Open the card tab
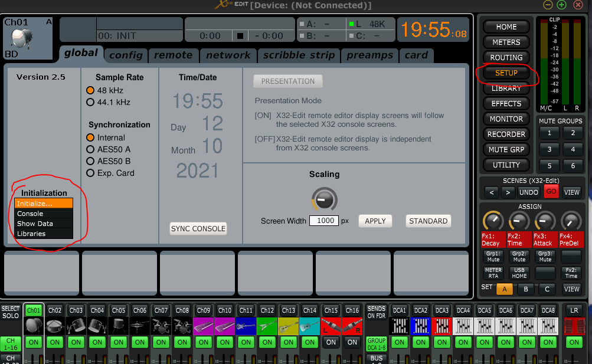The image size is (592, 364). (416, 55)
